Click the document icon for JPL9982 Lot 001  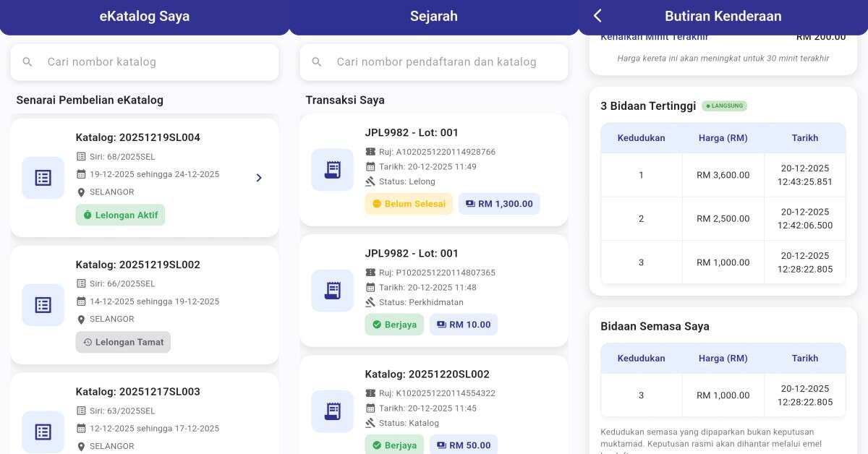[x=332, y=169]
